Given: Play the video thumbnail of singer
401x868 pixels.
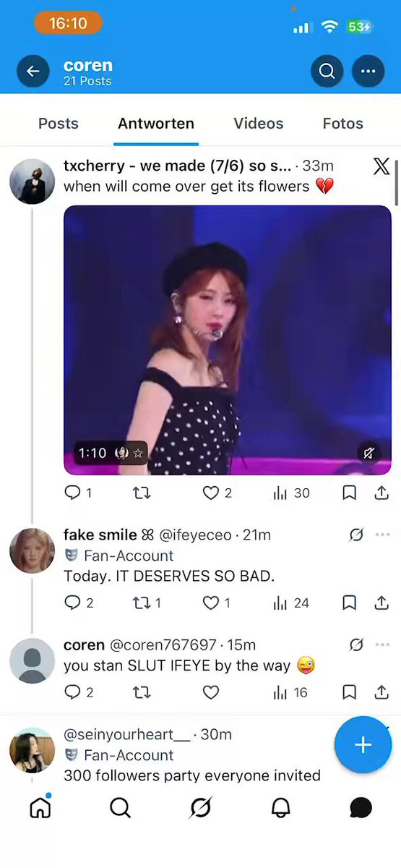Looking at the screenshot, I should click(228, 340).
